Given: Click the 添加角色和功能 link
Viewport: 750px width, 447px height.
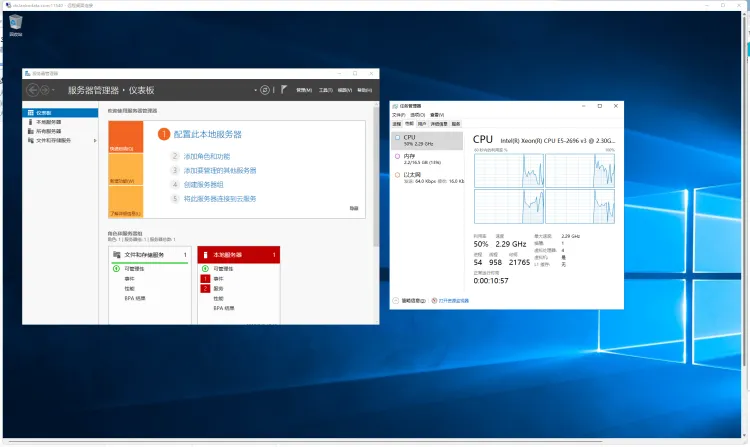Looking at the screenshot, I should tap(206, 157).
